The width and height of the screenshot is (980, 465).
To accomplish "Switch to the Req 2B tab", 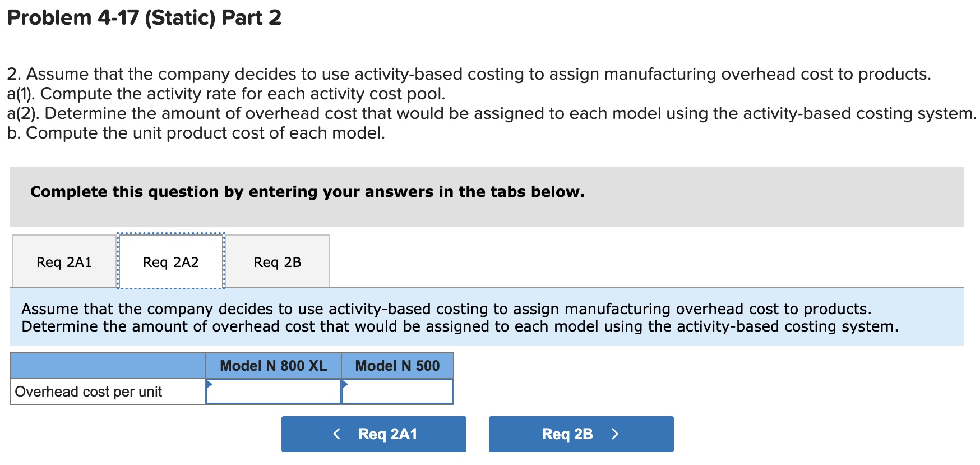I will 277,261.
